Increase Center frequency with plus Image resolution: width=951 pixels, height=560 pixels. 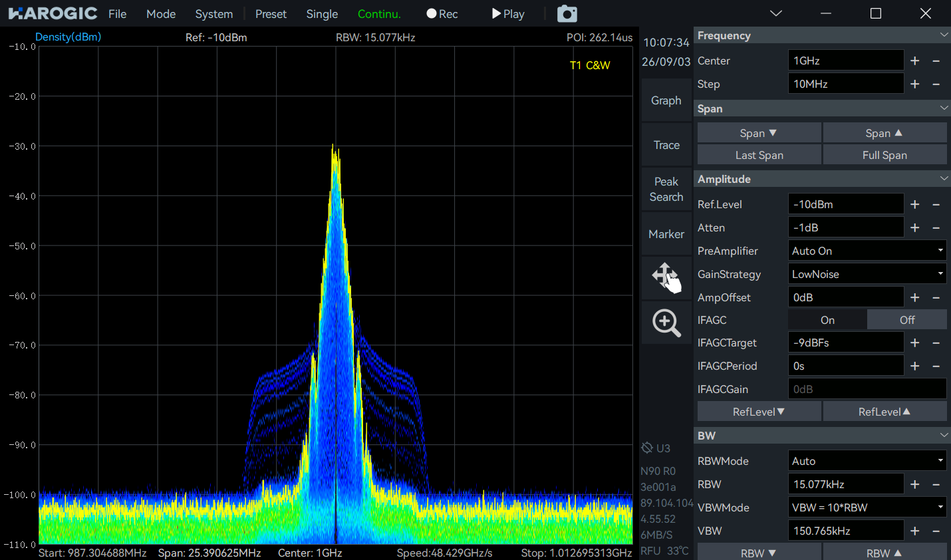coord(915,61)
